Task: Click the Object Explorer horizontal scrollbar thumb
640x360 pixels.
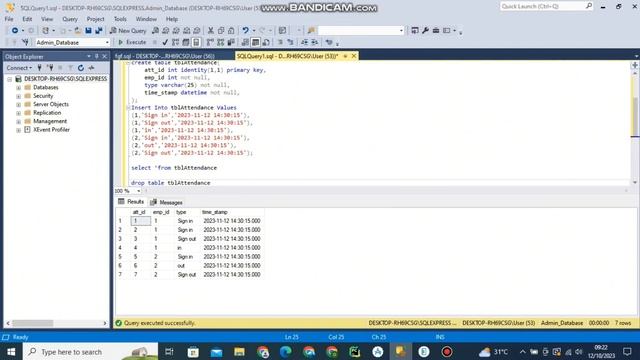Action: point(33,323)
